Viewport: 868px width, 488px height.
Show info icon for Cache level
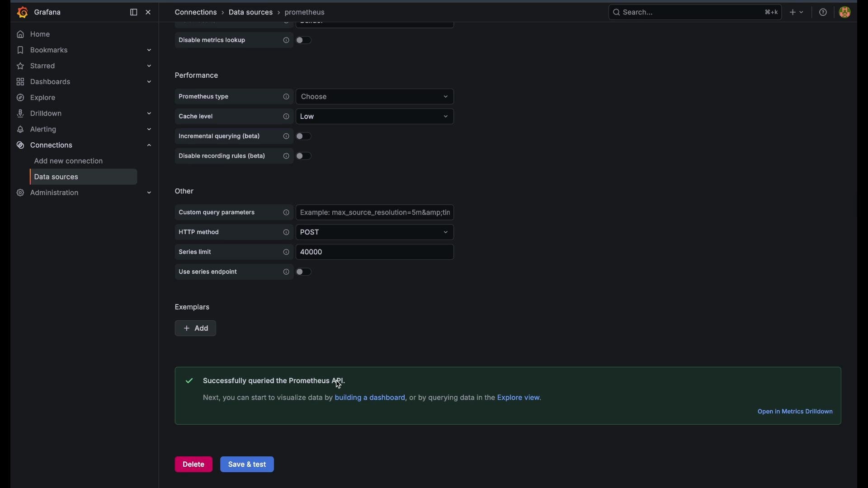pos(286,117)
